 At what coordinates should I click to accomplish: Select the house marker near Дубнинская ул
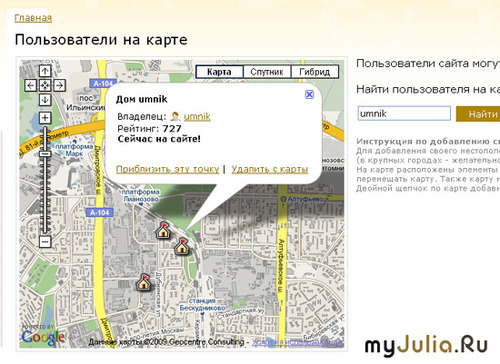tap(144, 282)
